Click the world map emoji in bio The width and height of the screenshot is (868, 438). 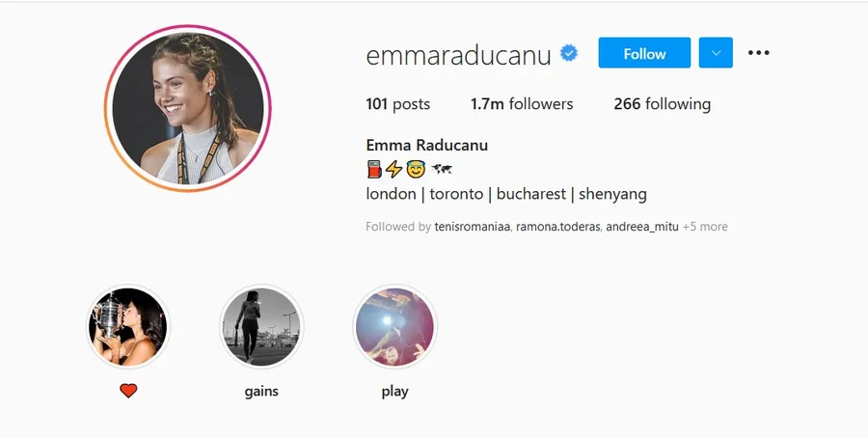pyautogui.click(x=441, y=169)
